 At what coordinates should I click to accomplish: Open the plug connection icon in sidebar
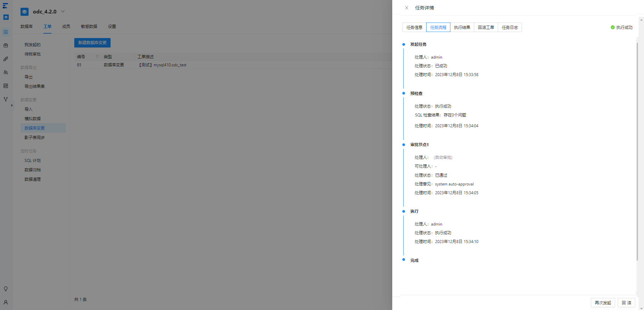click(x=6, y=59)
